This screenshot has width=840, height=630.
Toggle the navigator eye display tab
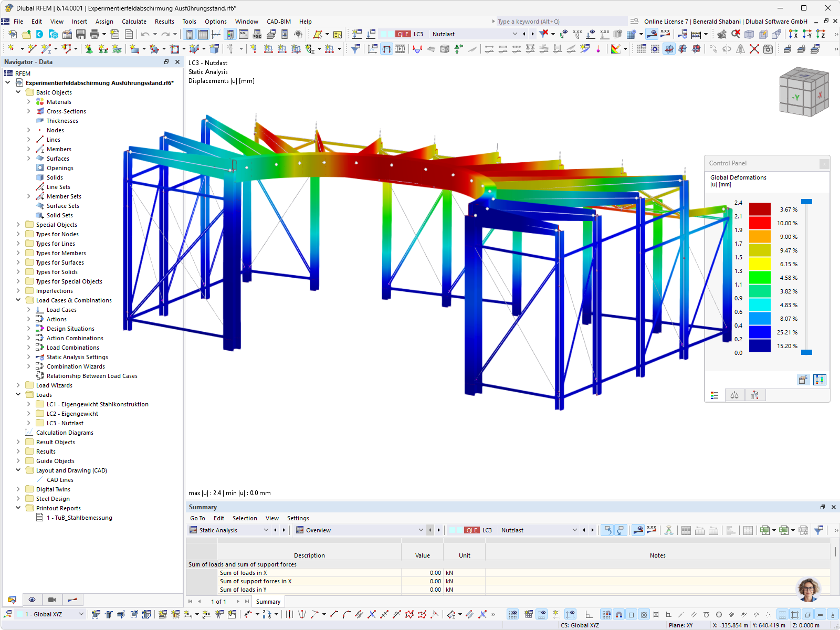(x=32, y=600)
